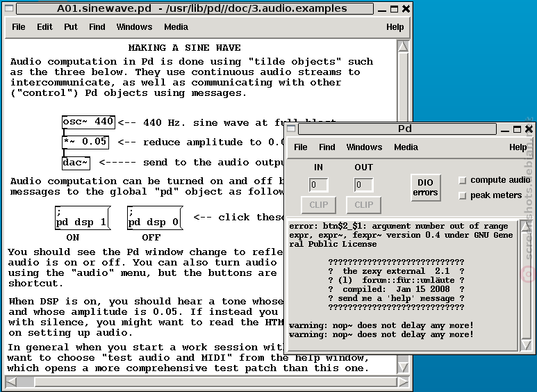Click the patch horizontal scroll-right arrow
This screenshot has height=392, width=537.
403,382
